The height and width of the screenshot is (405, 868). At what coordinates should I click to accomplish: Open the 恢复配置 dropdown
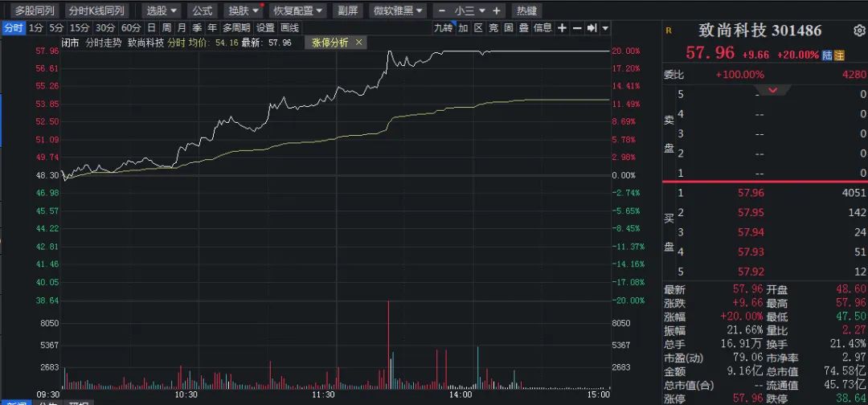click(297, 10)
